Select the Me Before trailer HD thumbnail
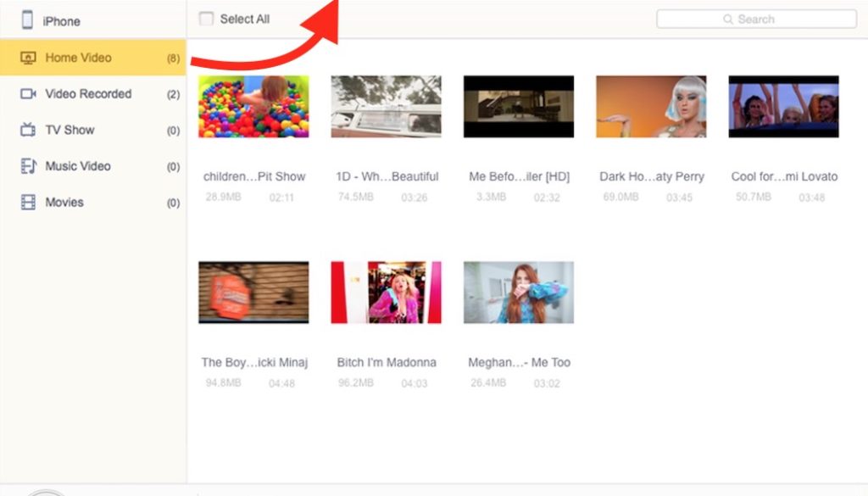 pyautogui.click(x=519, y=107)
